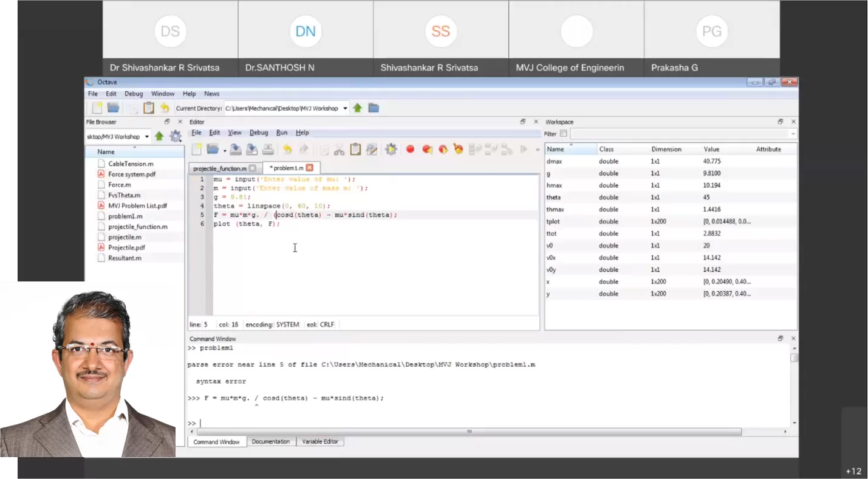The image size is (868, 479).
Task: Open File Browser settings gear
Action: [175, 136]
